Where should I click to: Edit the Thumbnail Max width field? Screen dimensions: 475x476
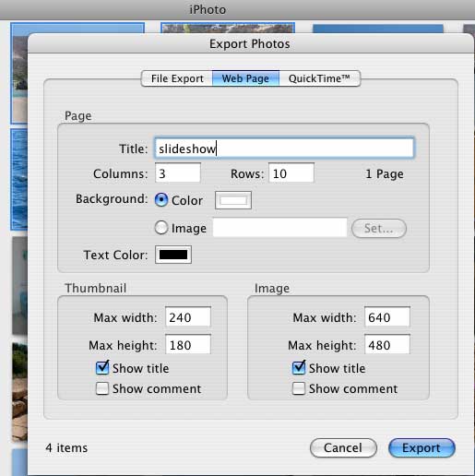[x=188, y=316]
